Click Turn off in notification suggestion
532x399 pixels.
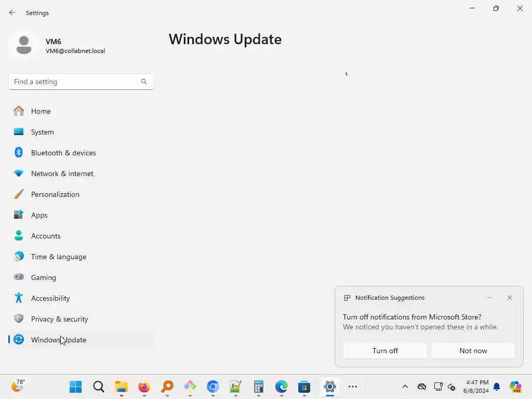pyautogui.click(x=385, y=351)
